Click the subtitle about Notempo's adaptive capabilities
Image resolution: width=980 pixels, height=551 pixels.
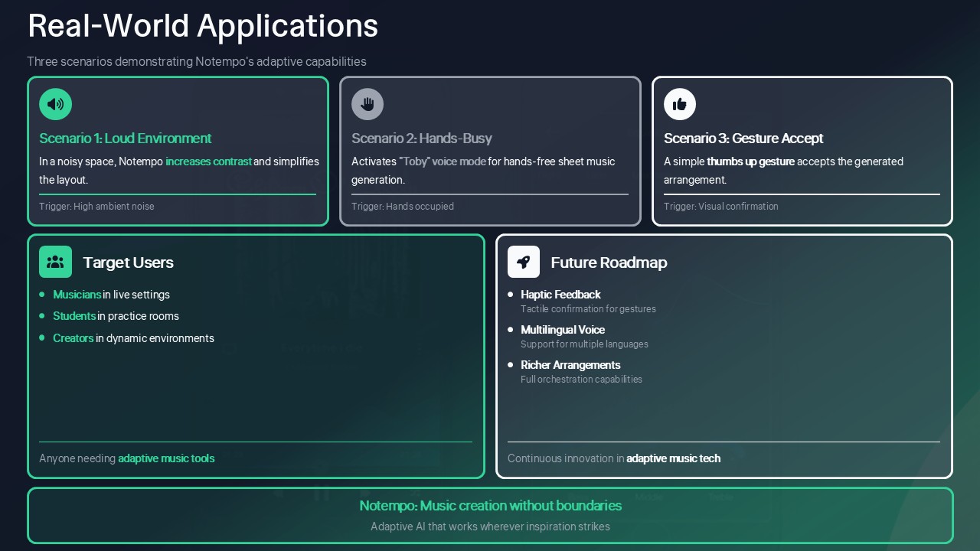197,61
